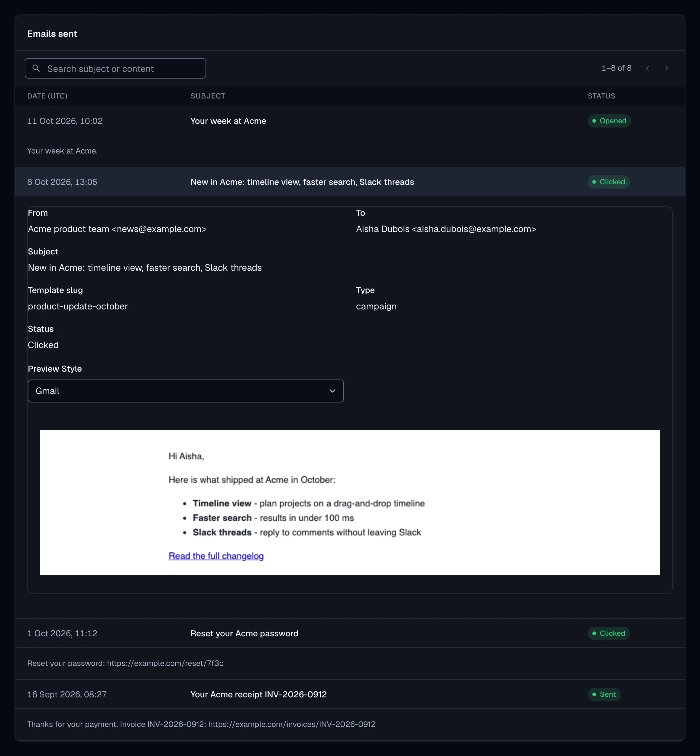The height and width of the screenshot is (756, 700).
Task: Open the Read the full changelog link
Action: pyautogui.click(x=216, y=556)
